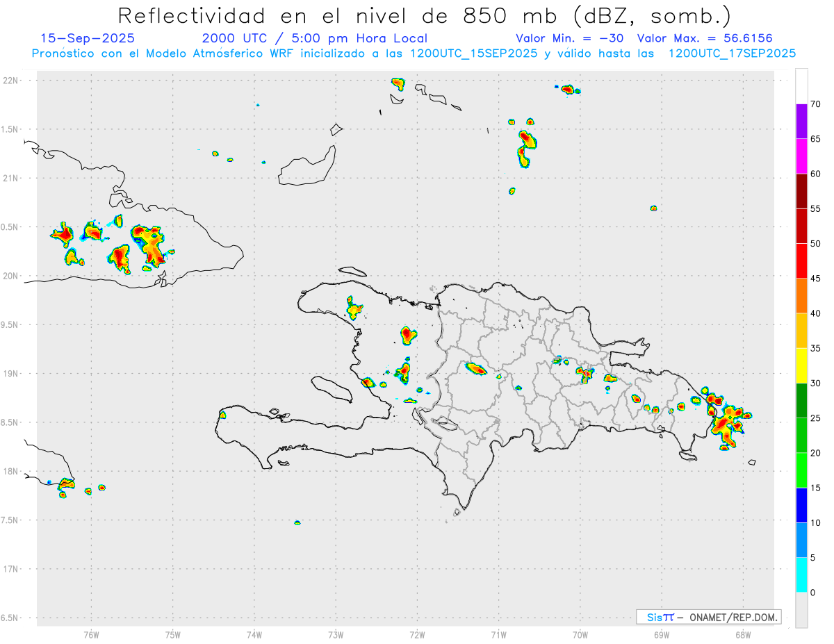The image size is (834, 644).
Task: Select the medium green 20–25 dBZ colorbar segment
Action: point(801,436)
